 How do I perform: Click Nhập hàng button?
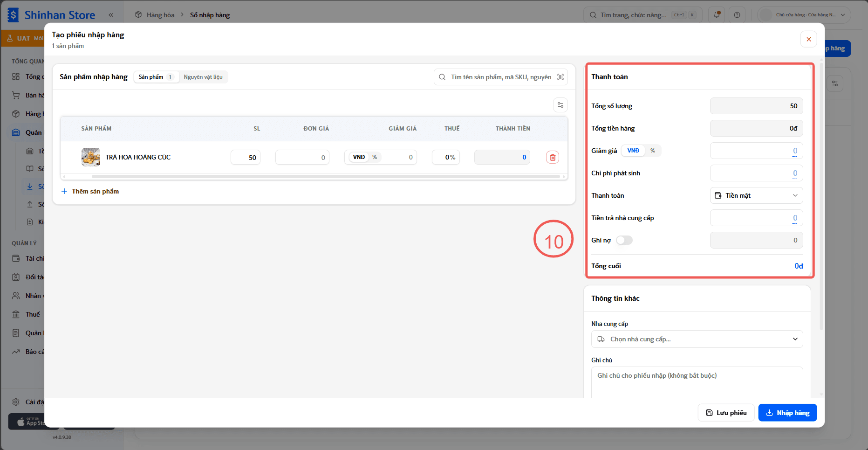coord(787,413)
